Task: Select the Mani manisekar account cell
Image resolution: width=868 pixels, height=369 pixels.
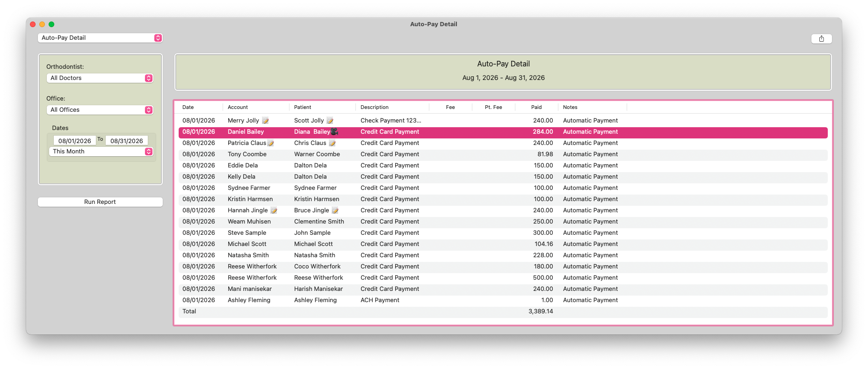Action: click(x=250, y=289)
